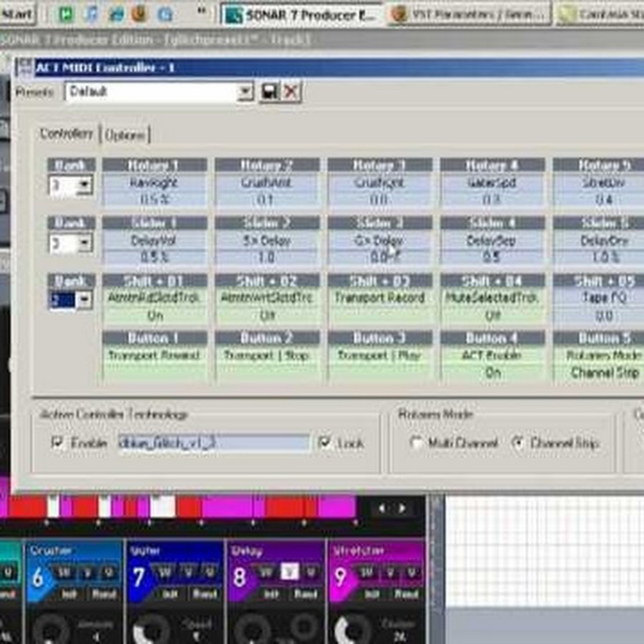Click the Button 4 ACT Enable cell
Image resolution: width=644 pixels, height=644 pixels.
492,363
